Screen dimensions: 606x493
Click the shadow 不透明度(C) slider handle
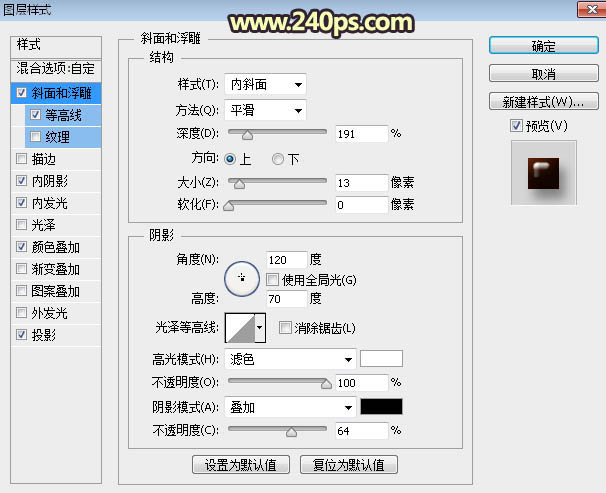tap(291, 431)
